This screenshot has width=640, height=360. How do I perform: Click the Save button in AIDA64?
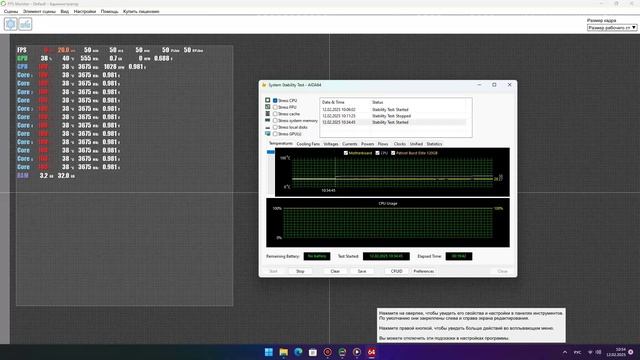pyautogui.click(x=362, y=271)
